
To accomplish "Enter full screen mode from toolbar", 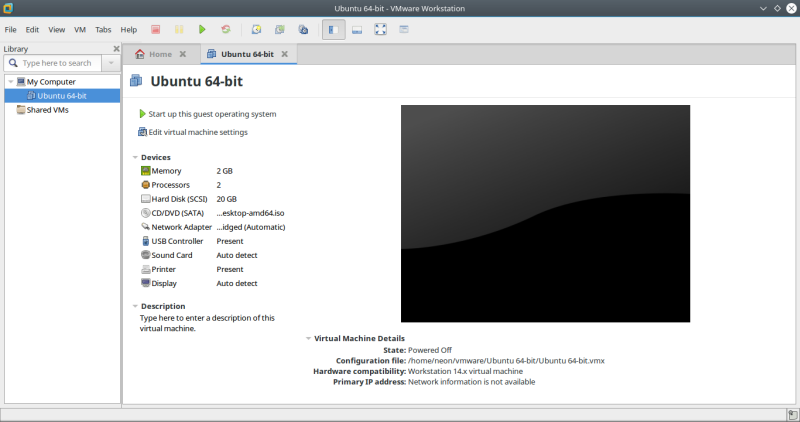I will point(380,30).
